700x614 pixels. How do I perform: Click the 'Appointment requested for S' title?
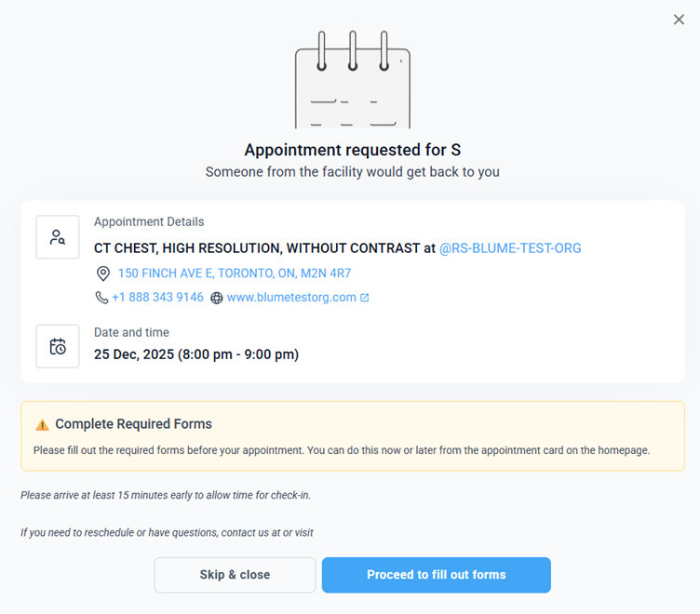[x=352, y=150]
